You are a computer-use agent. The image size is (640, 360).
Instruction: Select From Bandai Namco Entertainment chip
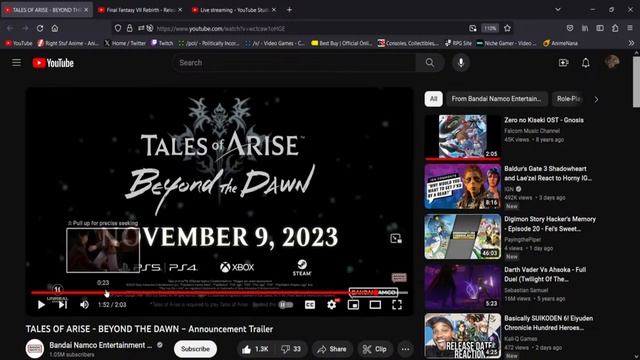click(496, 99)
